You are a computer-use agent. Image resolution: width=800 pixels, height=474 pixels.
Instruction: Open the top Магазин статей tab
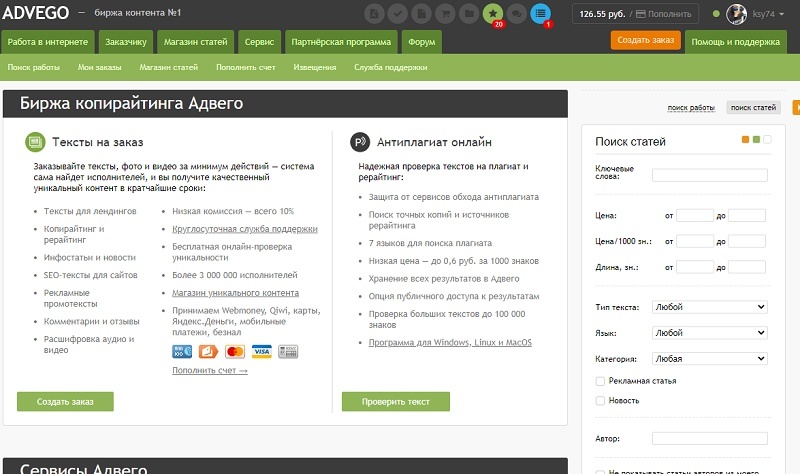click(195, 42)
